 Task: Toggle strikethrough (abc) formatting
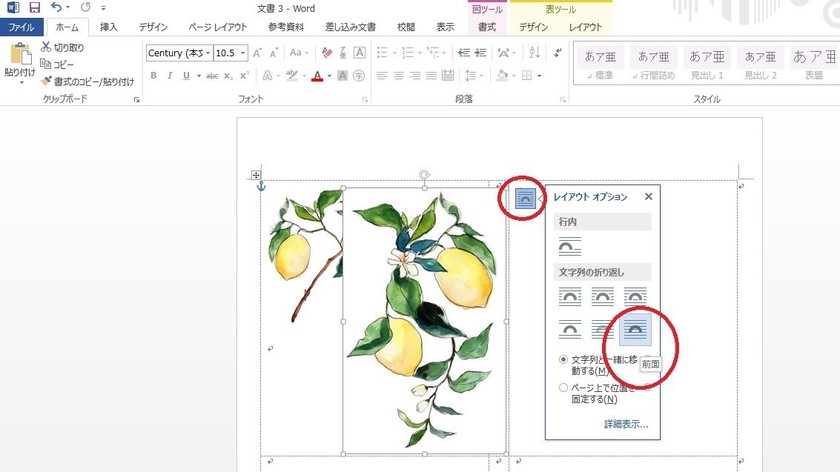coord(212,76)
